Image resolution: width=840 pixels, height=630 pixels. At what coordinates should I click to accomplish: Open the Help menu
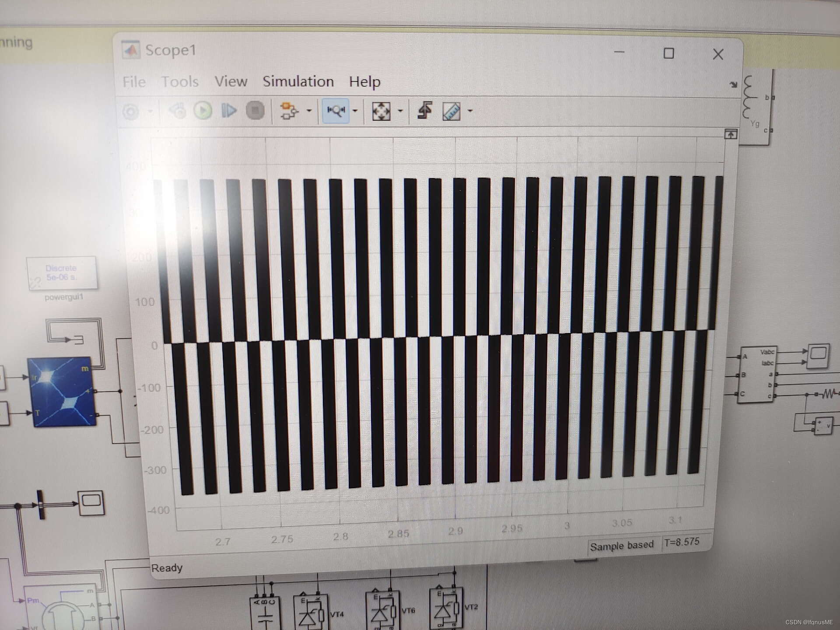pos(364,82)
